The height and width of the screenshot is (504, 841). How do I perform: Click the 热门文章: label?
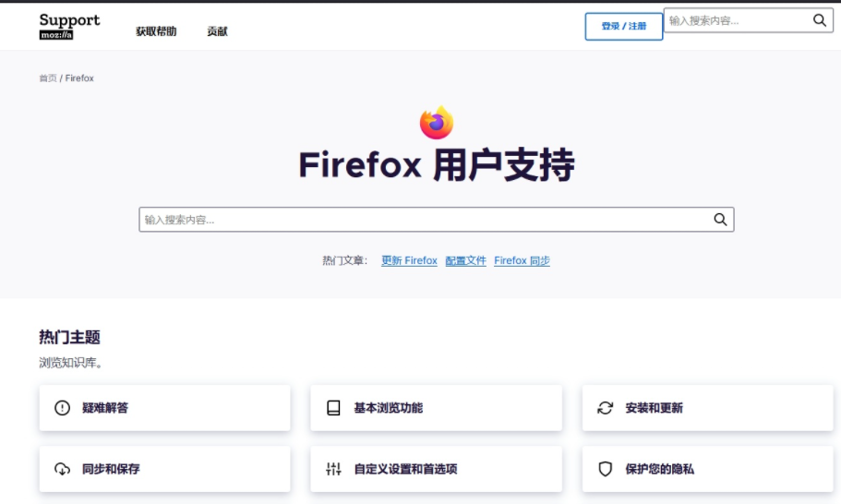tap(345, 260)
